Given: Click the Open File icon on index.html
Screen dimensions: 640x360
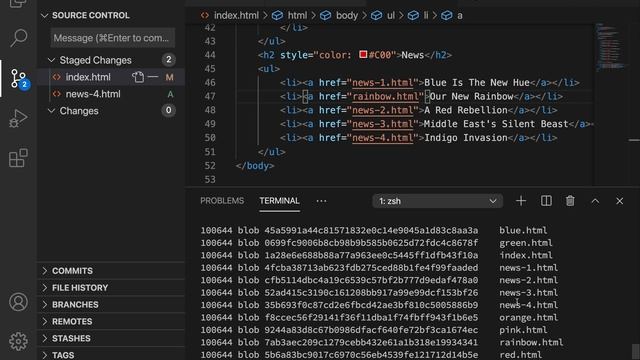Looking at the screenshot, I should point(138,77).
